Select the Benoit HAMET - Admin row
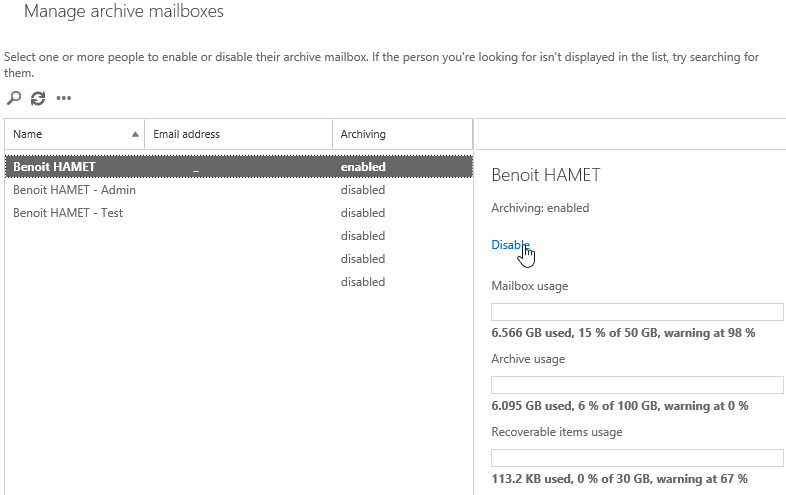Image resolution: width=786 pixels, height=495 pixels. (x=74, y=190)
